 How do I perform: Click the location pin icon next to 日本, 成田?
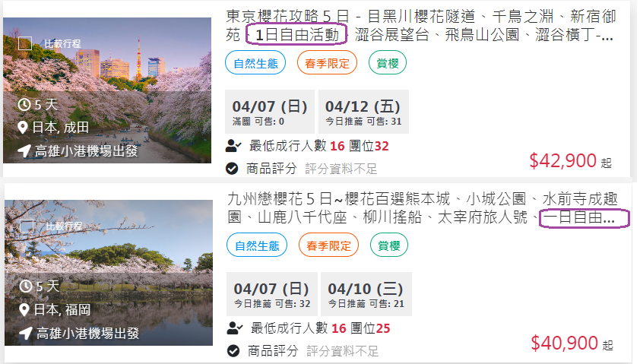pyautogui.click(x=23, y=128)
